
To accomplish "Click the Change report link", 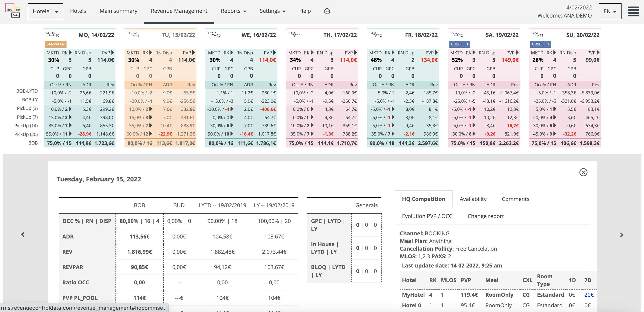I will tap(486, 216).
